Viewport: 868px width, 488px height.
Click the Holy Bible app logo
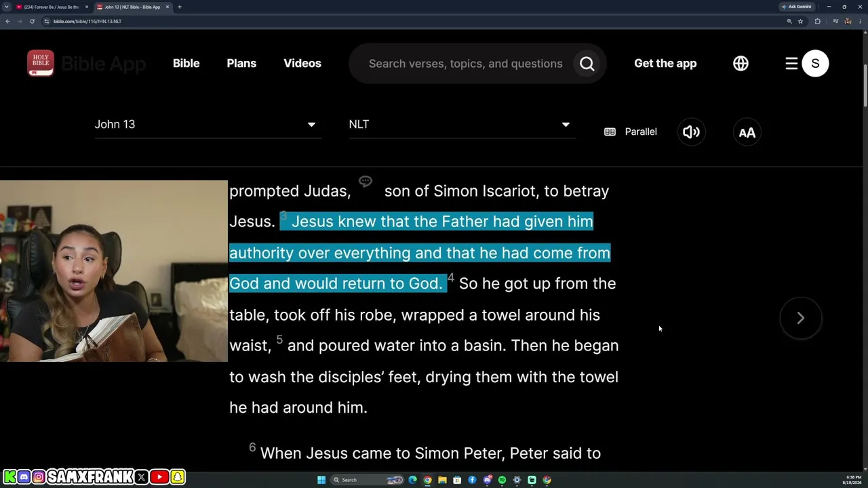pyautogui.click(x=41, y=63)
